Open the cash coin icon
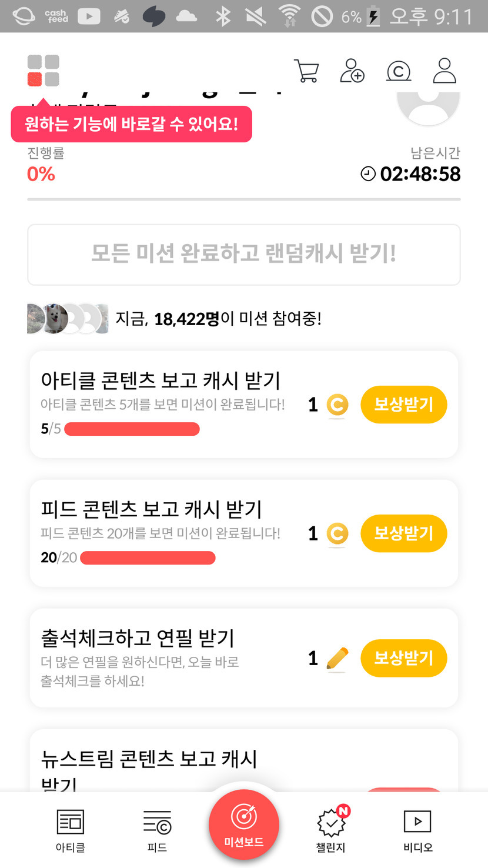 (x=398, y=71)
